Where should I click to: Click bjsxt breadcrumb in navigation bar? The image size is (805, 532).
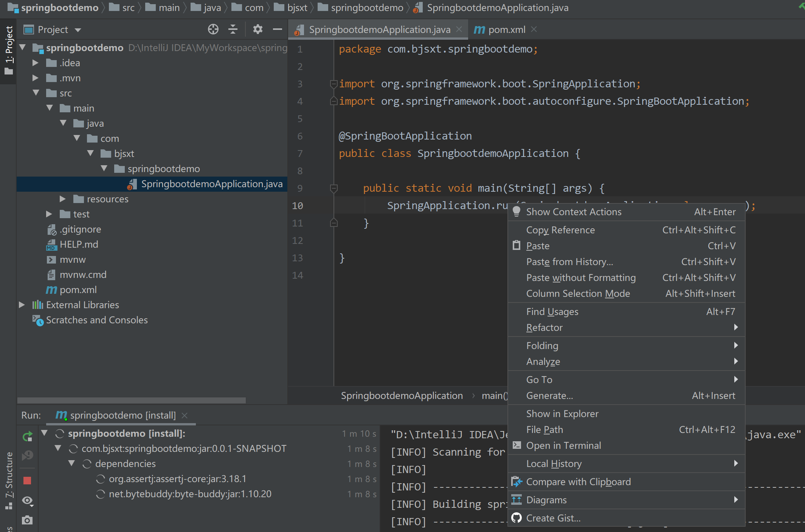291,8
